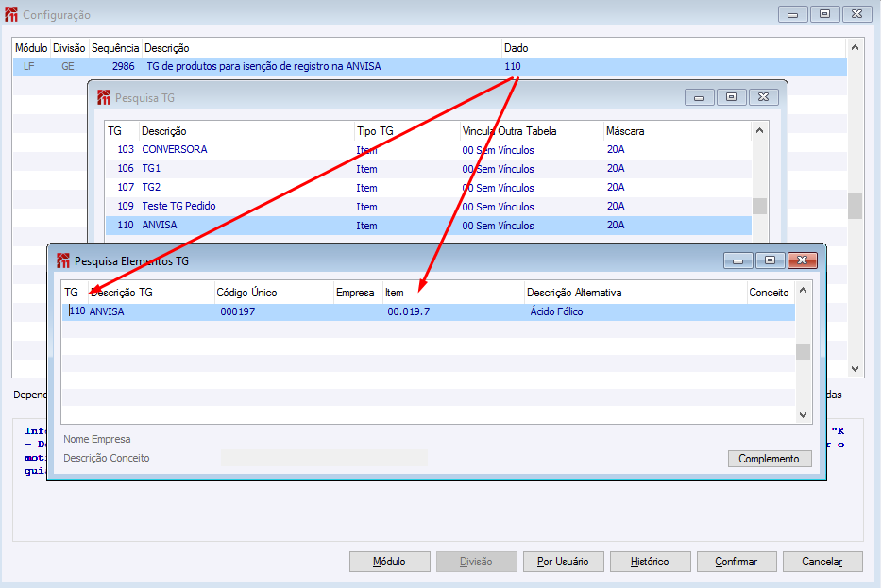
Task: Select the LF module cell
Action: click(28, 66)
